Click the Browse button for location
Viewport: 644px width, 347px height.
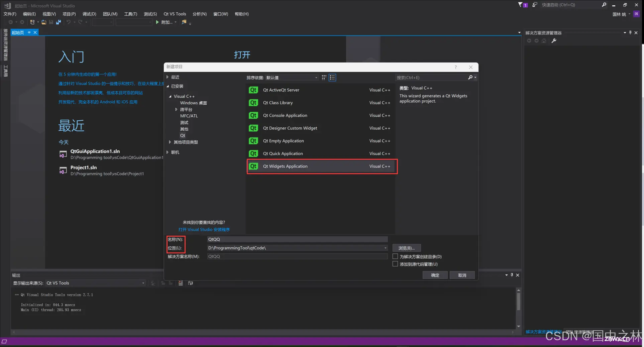[x=407, y=248]
